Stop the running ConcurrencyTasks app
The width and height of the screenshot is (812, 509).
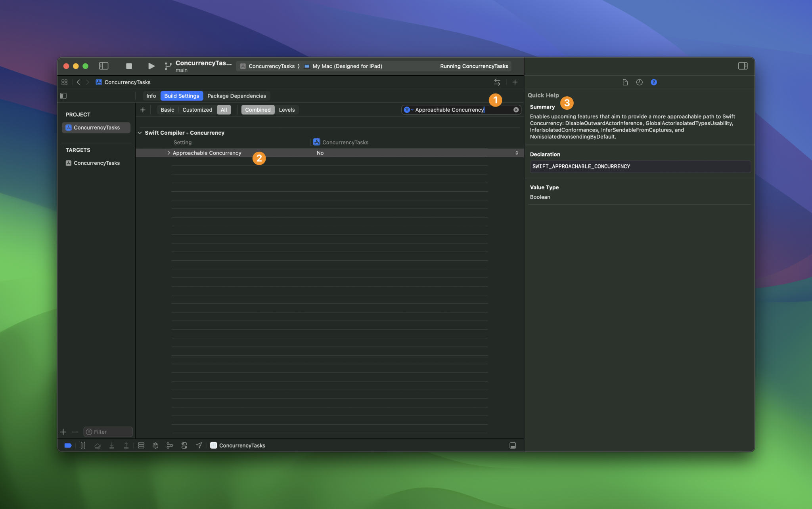click(129, 66)
